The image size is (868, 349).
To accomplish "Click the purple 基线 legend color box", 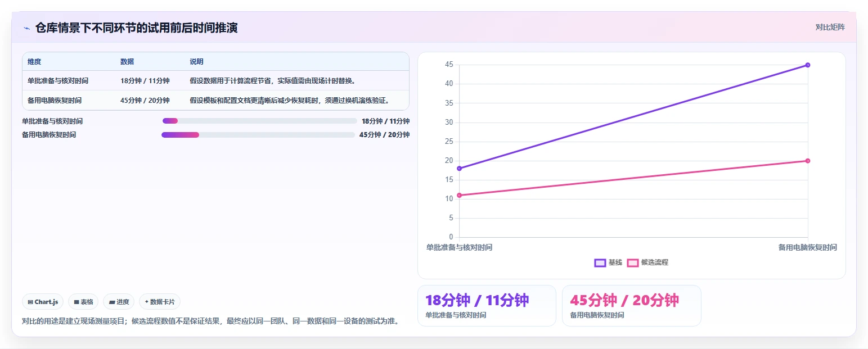I will pyautogui.click(x=600, y=262).
